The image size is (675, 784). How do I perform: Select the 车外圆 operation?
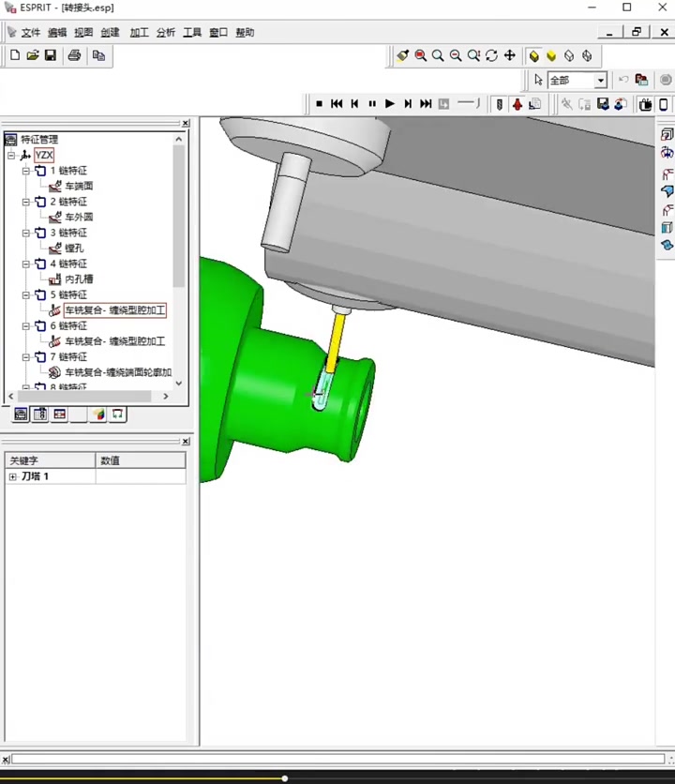79,217
